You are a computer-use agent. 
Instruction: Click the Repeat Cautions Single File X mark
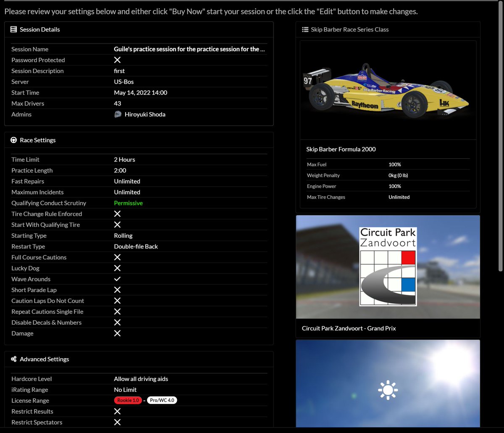coord(118,312)
